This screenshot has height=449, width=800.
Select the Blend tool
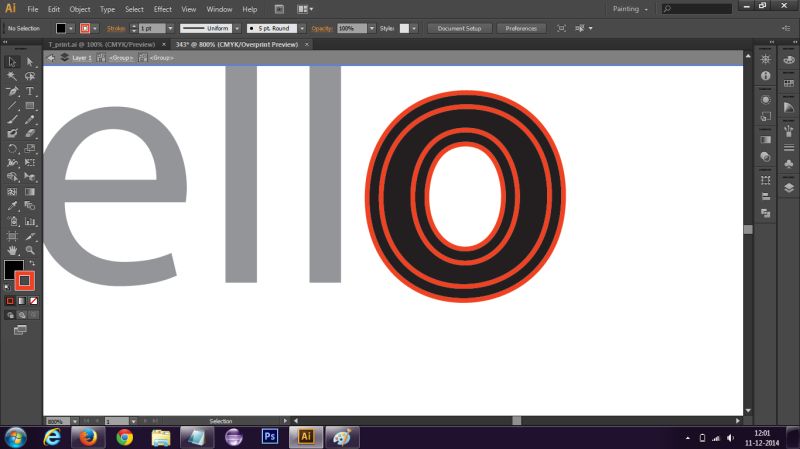click(30, 206)
